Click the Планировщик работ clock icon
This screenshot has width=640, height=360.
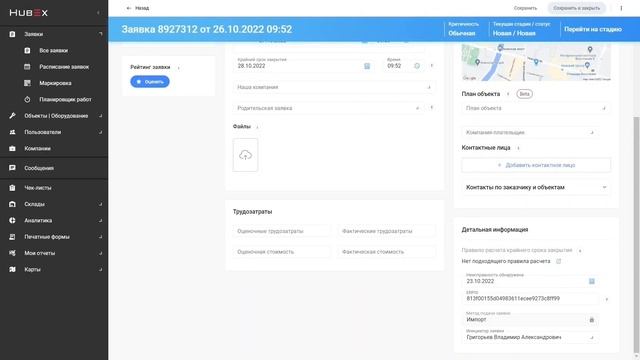tap(27, 100)
